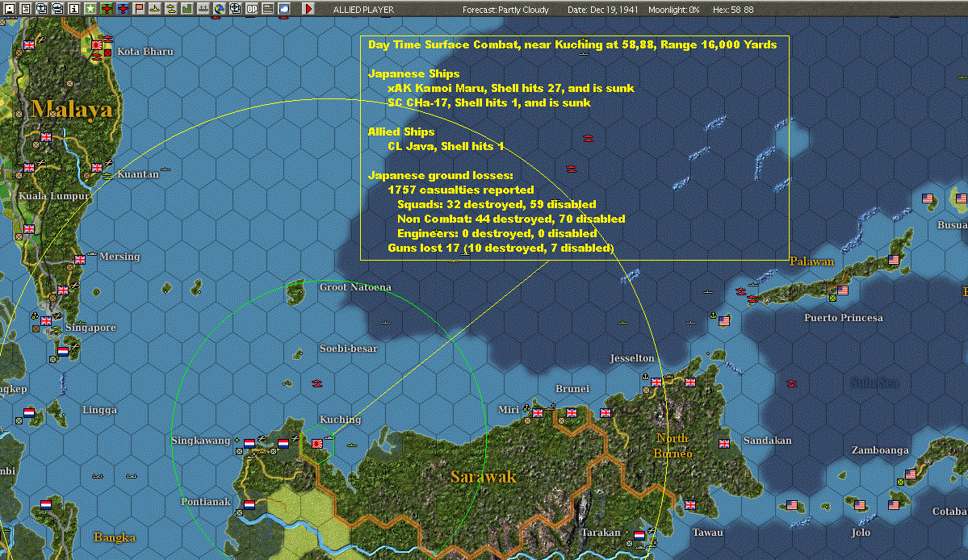Click the Singapore city label

[90, 328]
